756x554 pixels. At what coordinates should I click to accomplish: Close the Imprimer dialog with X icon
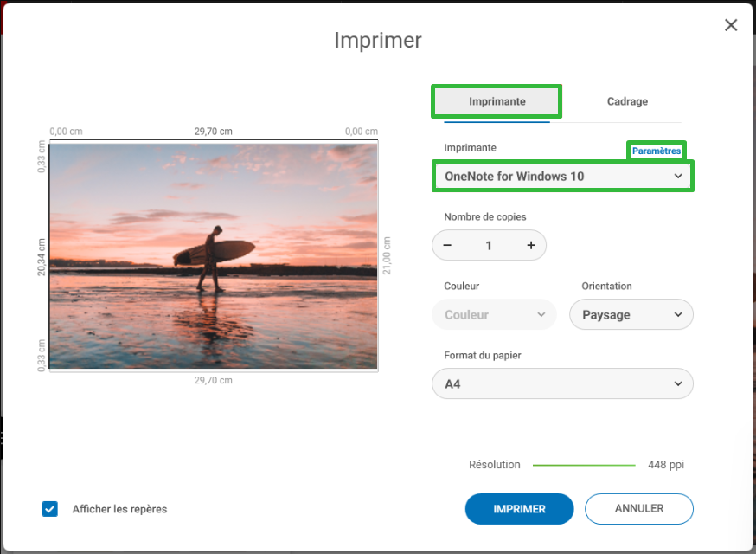pyautogui.click(x=731, y=25)
